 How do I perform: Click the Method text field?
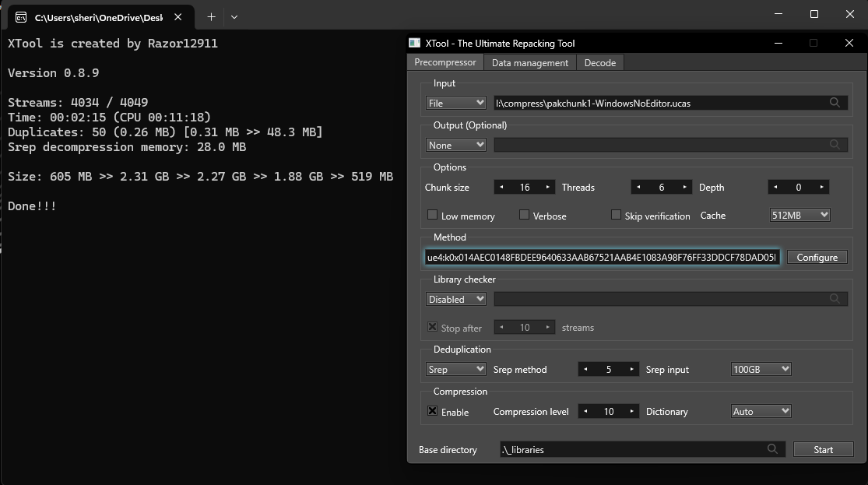(602, 257)
